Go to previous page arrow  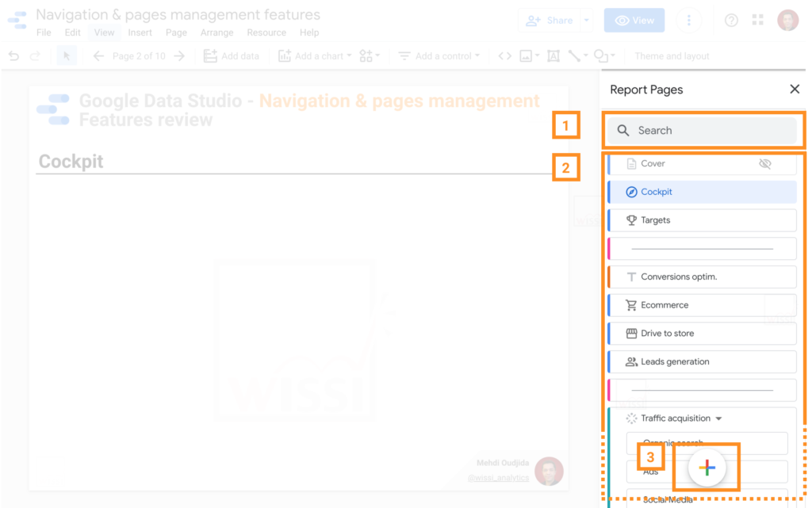tap(98, 55)
